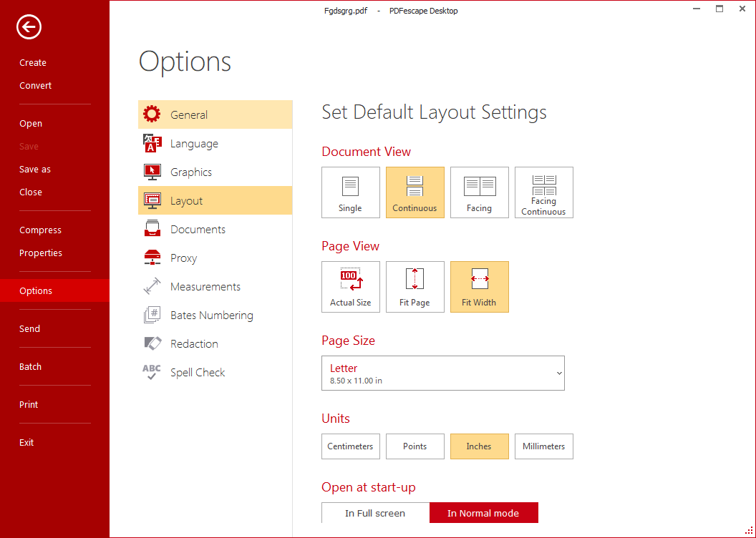Open the Compress menu item
Viewport: 756px width, 538px height.
click(40, 230)
